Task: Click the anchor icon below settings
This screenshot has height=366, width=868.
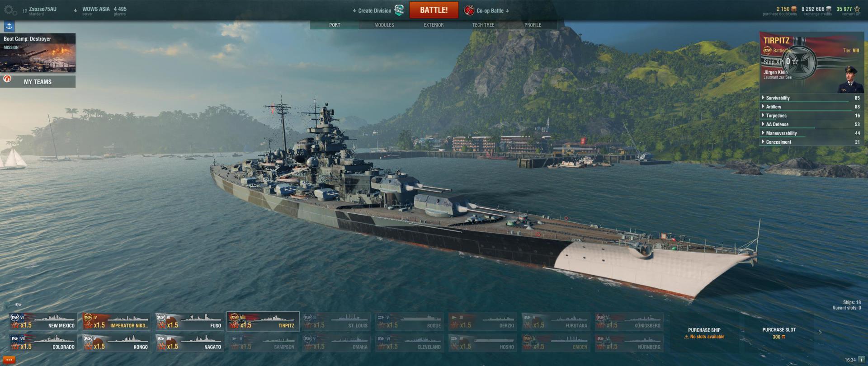Action: click(x=9, y=27)
